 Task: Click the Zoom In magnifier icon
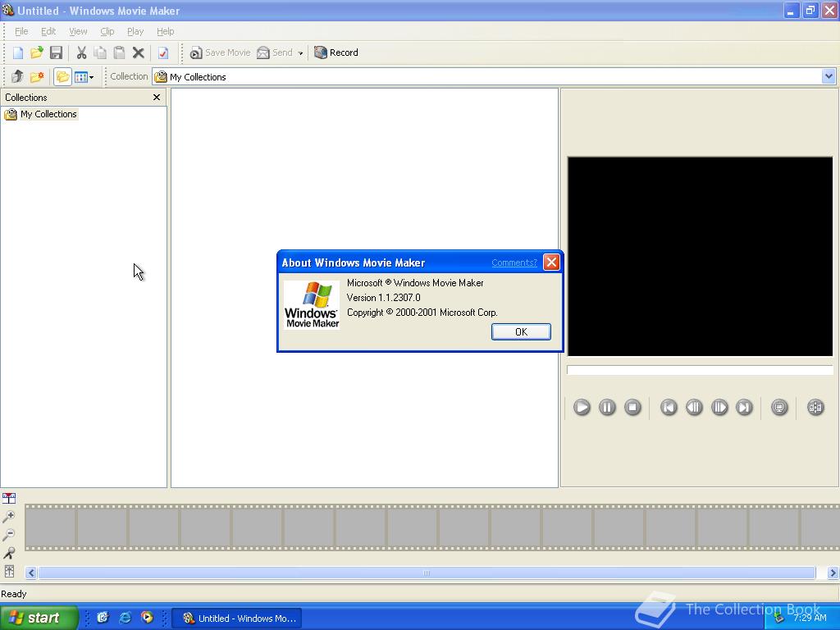[8, 517]
